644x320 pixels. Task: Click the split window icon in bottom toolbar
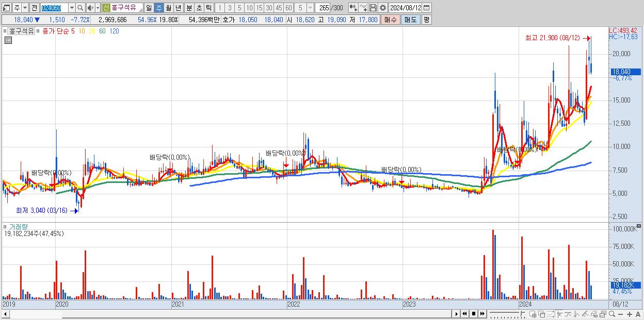(x=533, y=314)
